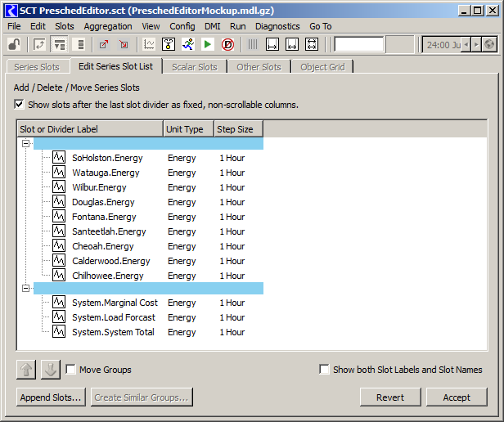Screen dimensions: 504x422
Task: Open the Aggregation menu
Action: [108, 26]
